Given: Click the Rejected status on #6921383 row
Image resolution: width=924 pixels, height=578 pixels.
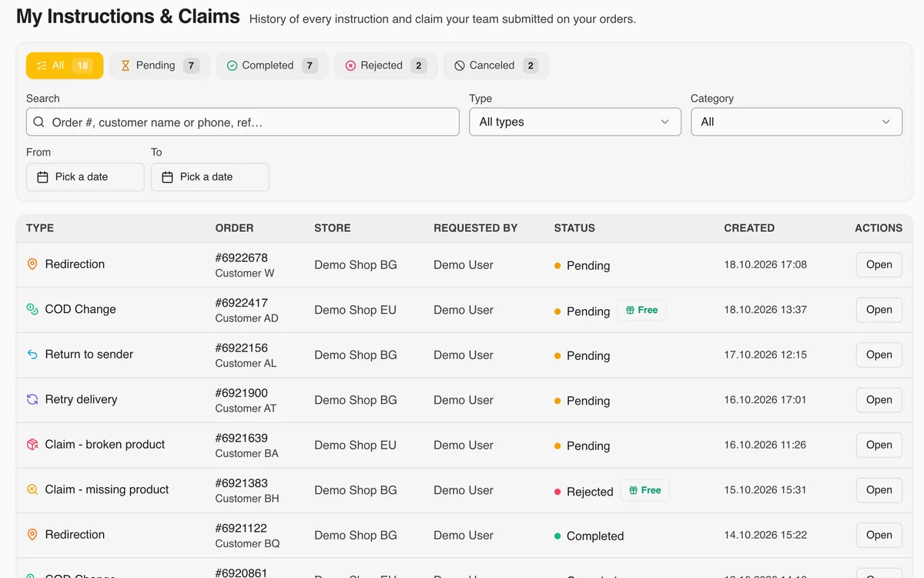Looking at the screenshot, I should 584,492.
